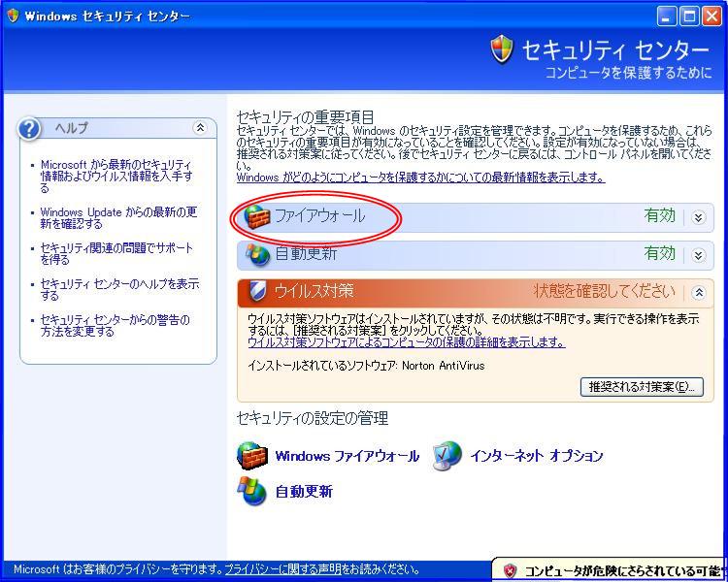The image size is (728, 582).
Task: Click the security shield icon in title bar
Action: pyautogui.click(x=13, y=16)
